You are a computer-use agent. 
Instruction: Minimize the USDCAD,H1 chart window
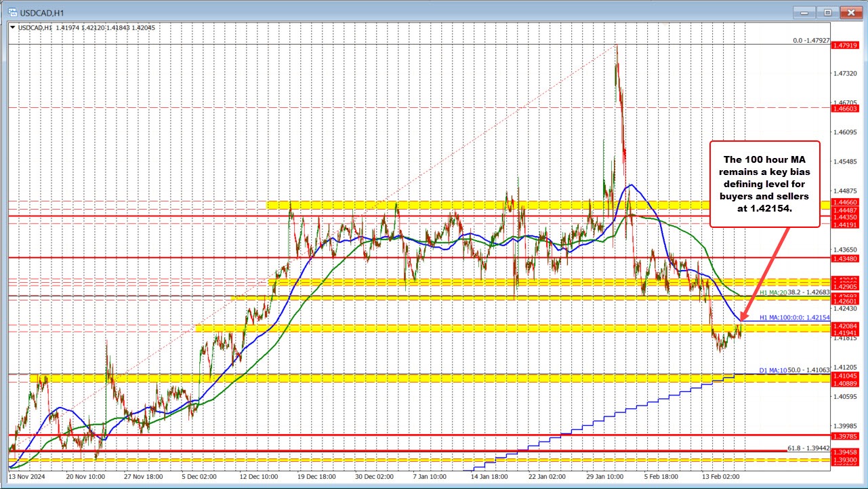click(806, 12)
